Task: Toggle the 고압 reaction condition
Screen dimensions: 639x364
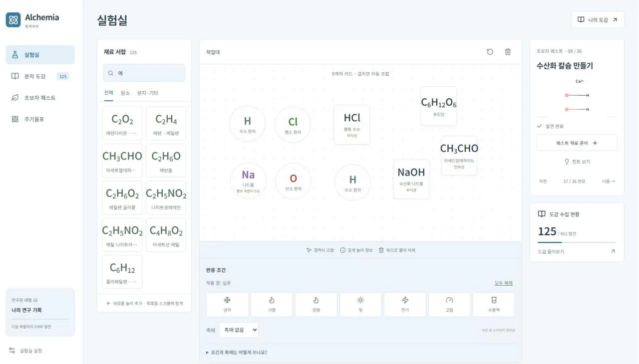Action: pyautogui.click(x=449, y=304)
